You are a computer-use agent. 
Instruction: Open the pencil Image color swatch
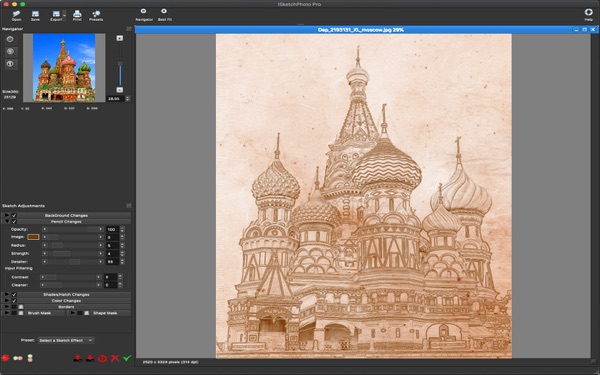coord(33,237)
